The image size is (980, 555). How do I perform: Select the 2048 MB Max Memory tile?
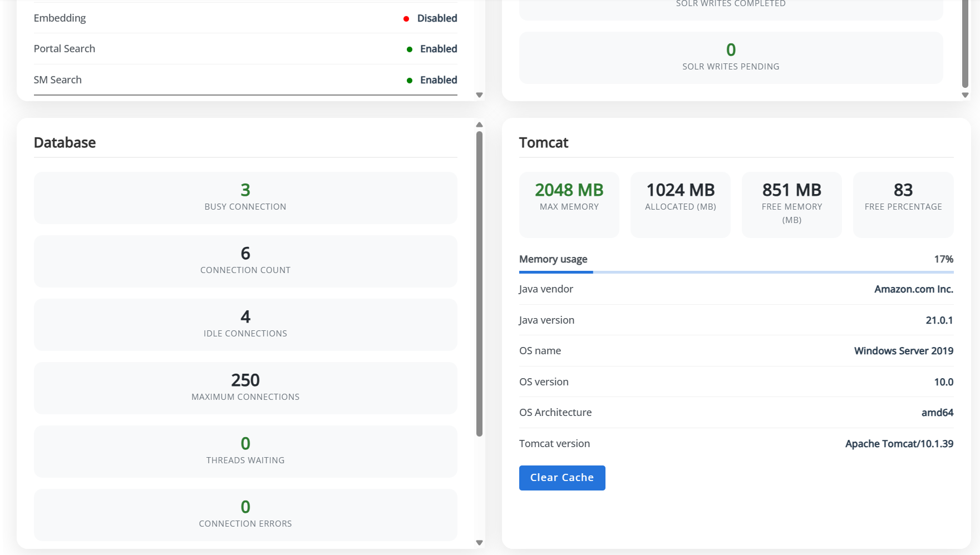coord(569,205)
